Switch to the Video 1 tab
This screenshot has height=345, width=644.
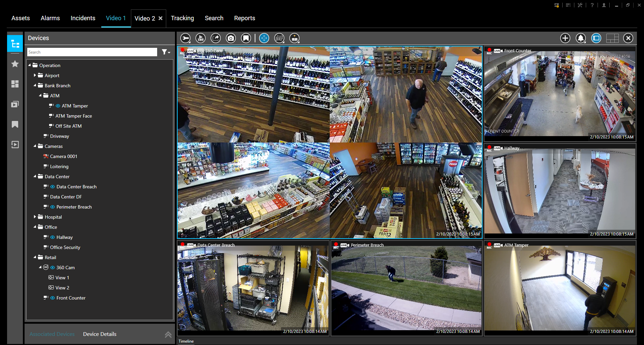(116, 18)
